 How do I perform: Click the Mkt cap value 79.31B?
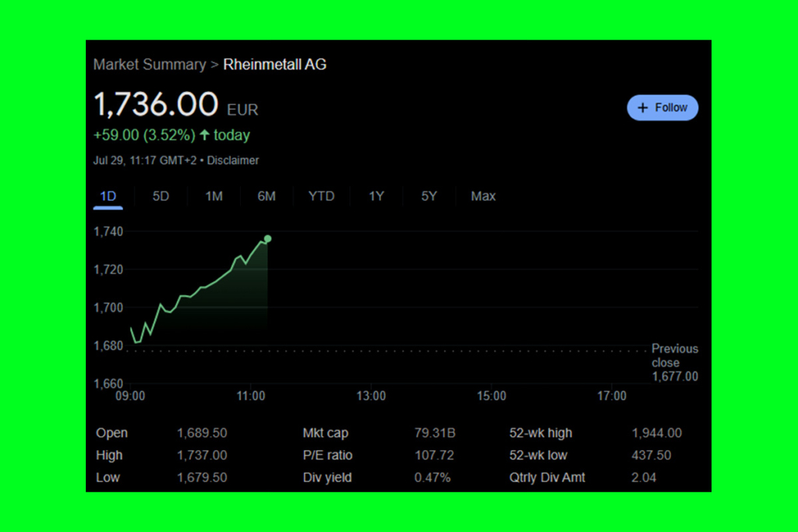[435, 433]
